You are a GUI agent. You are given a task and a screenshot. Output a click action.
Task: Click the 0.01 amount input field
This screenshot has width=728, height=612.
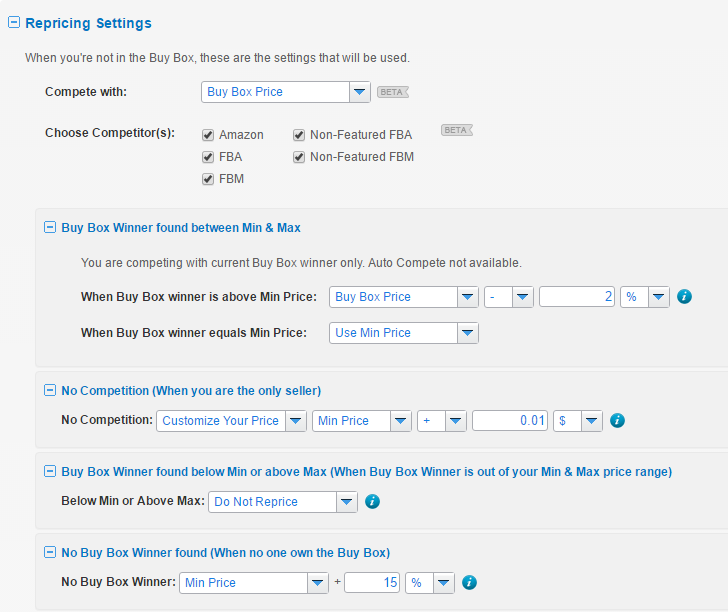[x=510, y=421]
